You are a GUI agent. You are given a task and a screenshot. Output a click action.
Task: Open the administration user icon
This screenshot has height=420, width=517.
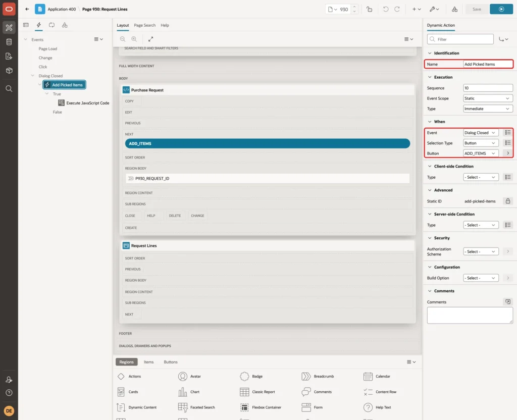[9, 380]
